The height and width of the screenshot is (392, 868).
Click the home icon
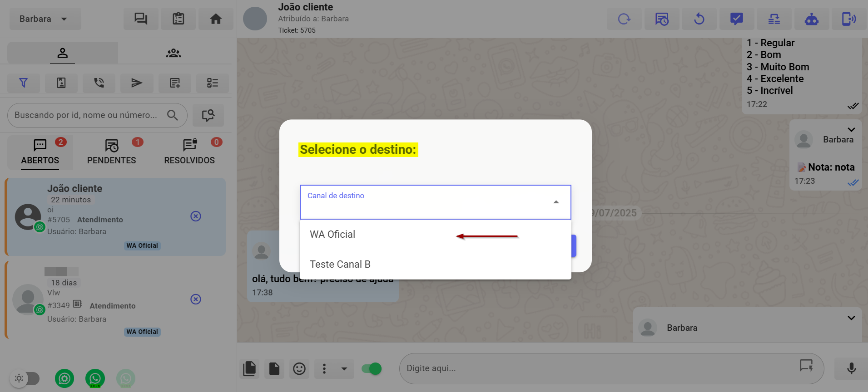point(216,19)
